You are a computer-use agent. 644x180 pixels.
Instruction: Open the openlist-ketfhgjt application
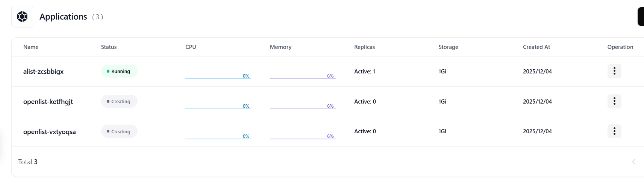[48, 102]
